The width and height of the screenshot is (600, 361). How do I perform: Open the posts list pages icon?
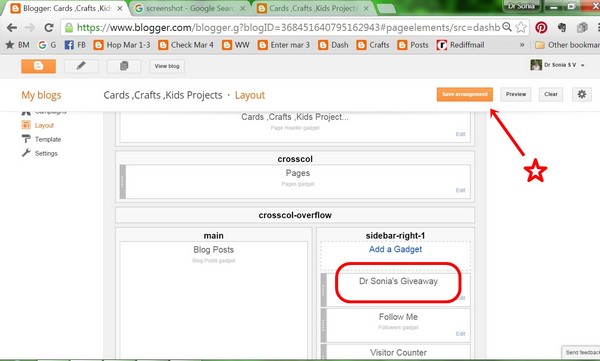(124, 66)
